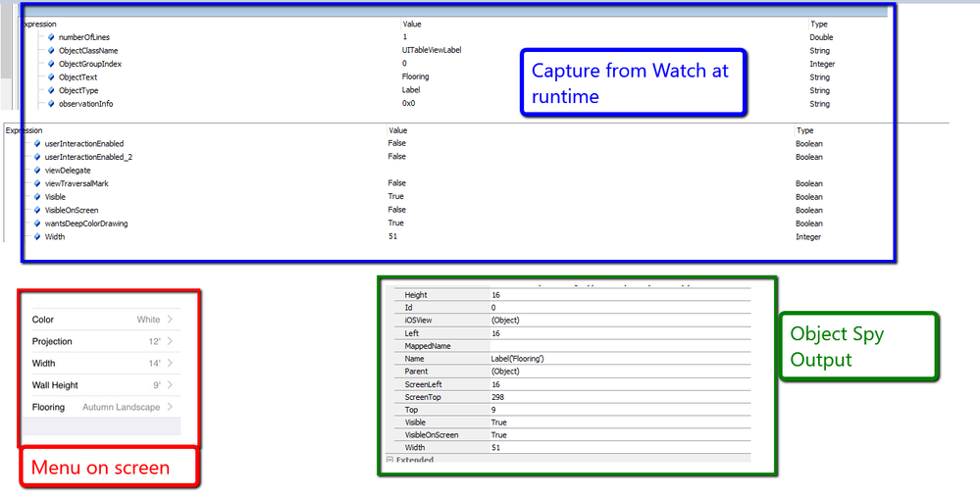Select the ObjectType watch expression row
Screen dimensions: 980x498
[x=78, y=90]
